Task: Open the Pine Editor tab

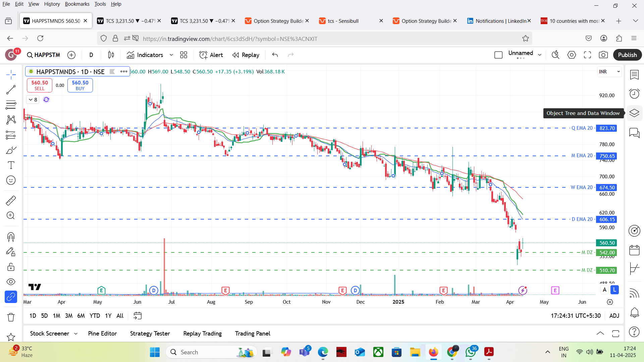Action: coord(102,334)
